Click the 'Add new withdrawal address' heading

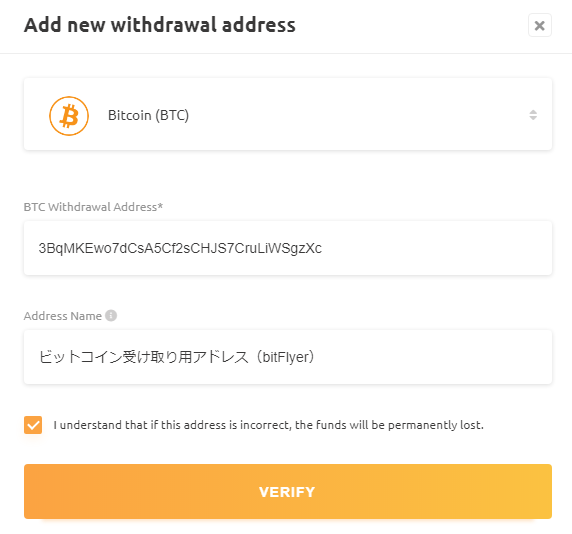click(160, 25)
